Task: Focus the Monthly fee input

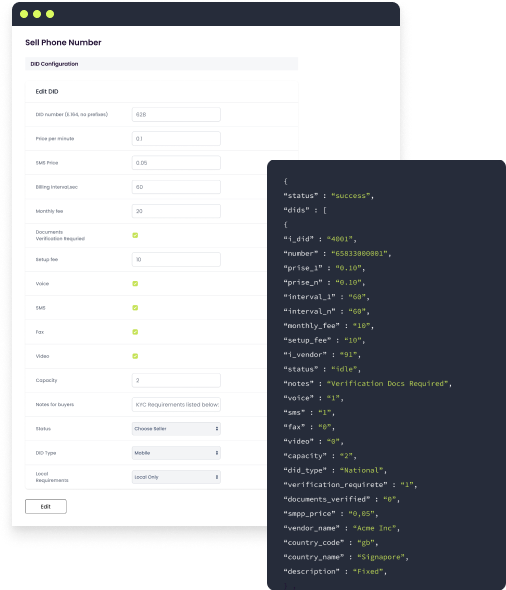Action: [176, 211]
